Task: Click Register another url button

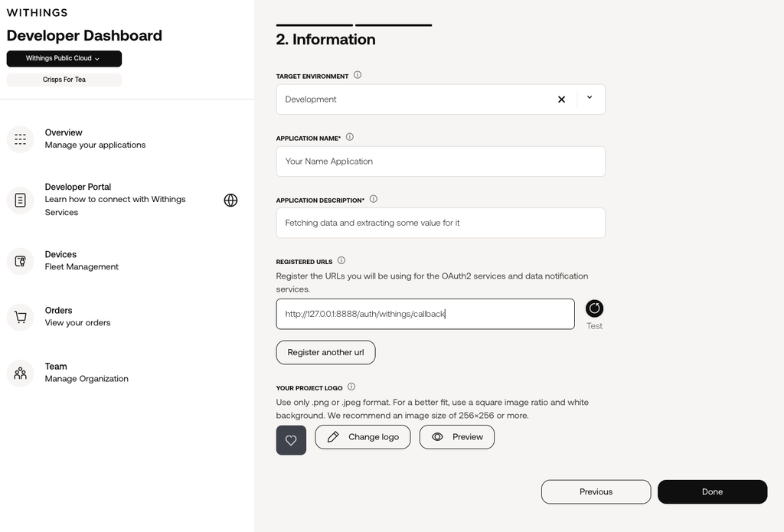Action: point(325,353)
